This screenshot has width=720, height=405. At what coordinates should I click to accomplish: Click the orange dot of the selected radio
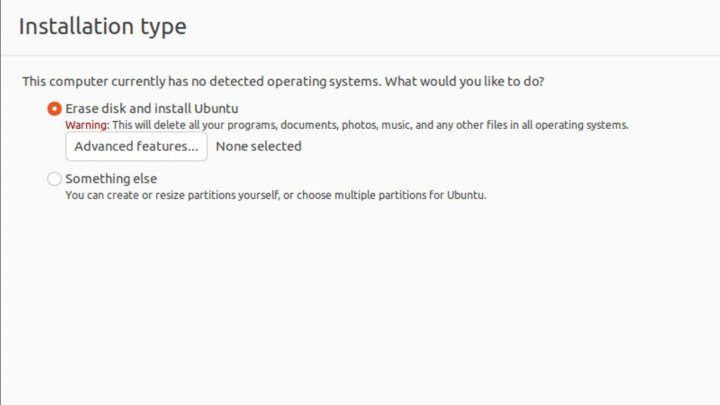(x=54, y=108)
